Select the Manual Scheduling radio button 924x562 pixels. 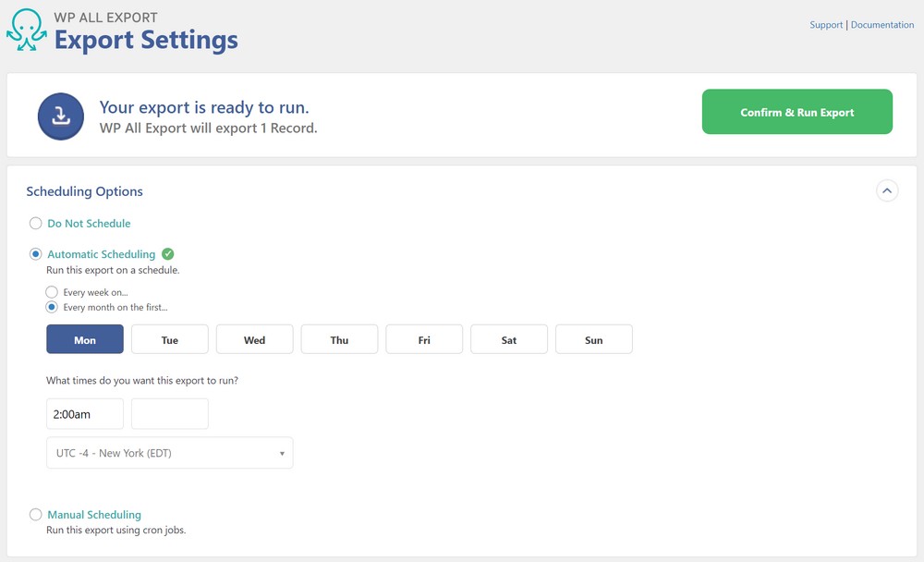pyautogui.click(x=35, y=515)
